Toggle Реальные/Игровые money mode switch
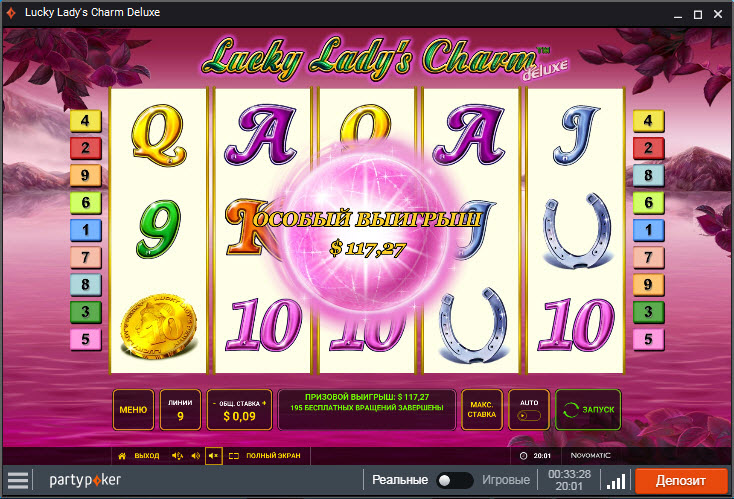 [454, 480]
